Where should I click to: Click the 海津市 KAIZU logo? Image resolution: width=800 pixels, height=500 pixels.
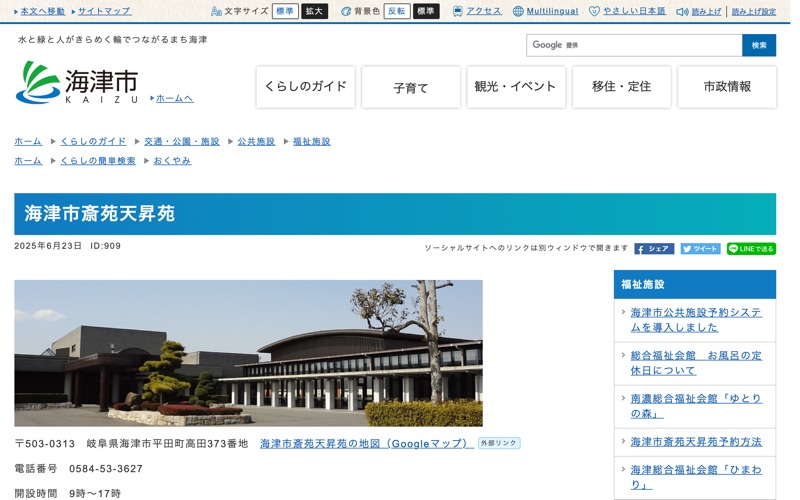(x=77, y=83)
